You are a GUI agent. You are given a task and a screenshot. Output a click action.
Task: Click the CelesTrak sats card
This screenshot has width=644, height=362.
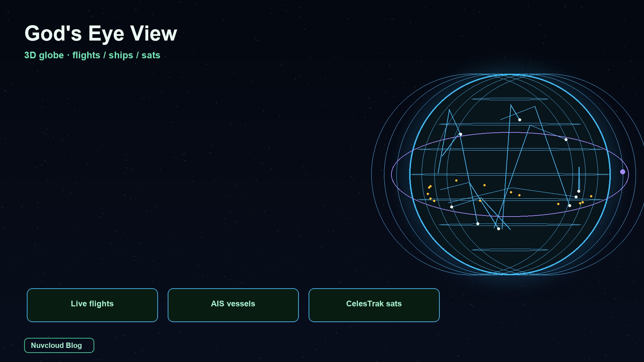click(374, 305)
